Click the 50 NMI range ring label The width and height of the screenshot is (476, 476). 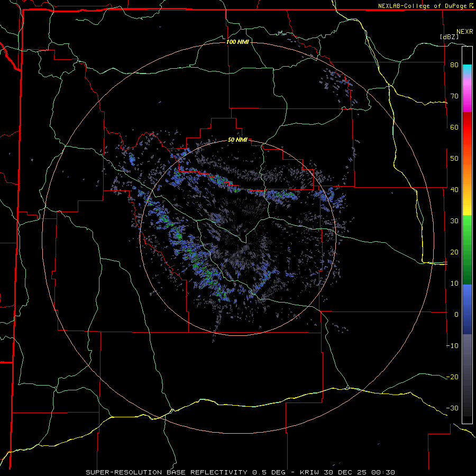[x=237, y=140]
